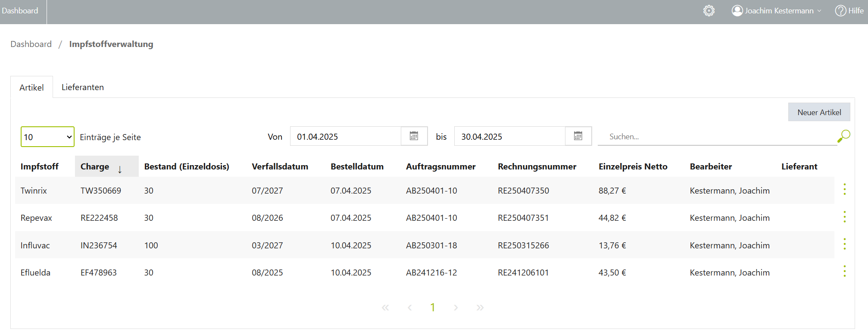Viewport: 868px width, 332px height.
Task: Click charge number IN236754
Action: [99, 245]
